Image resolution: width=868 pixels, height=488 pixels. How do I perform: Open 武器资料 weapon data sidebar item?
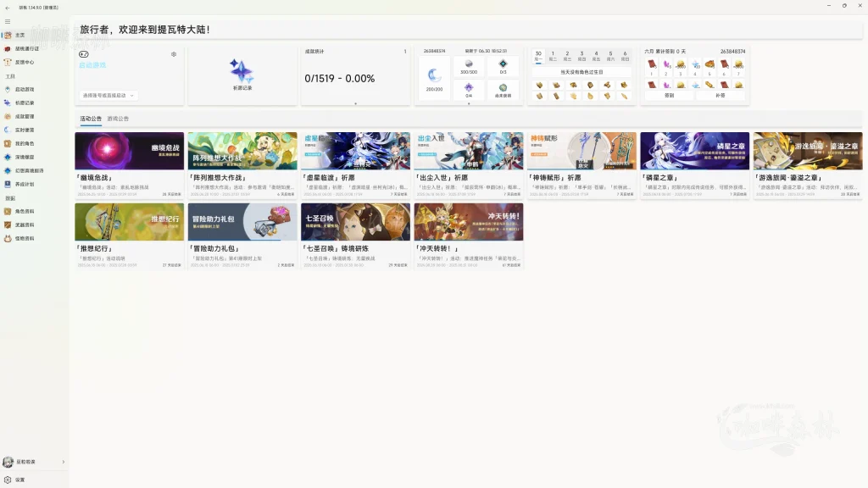tap(24, 225)
